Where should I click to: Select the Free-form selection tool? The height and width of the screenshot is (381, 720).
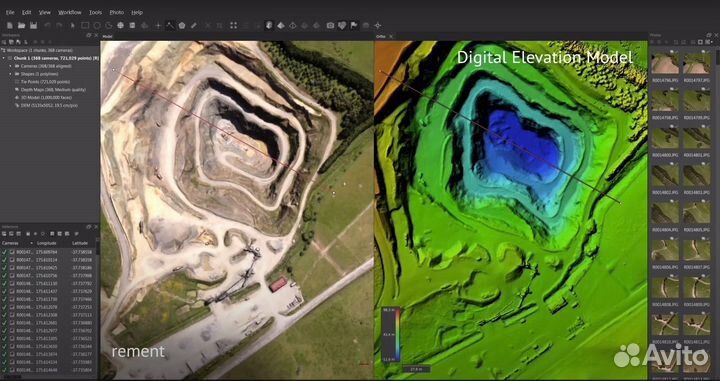point(109,26)
